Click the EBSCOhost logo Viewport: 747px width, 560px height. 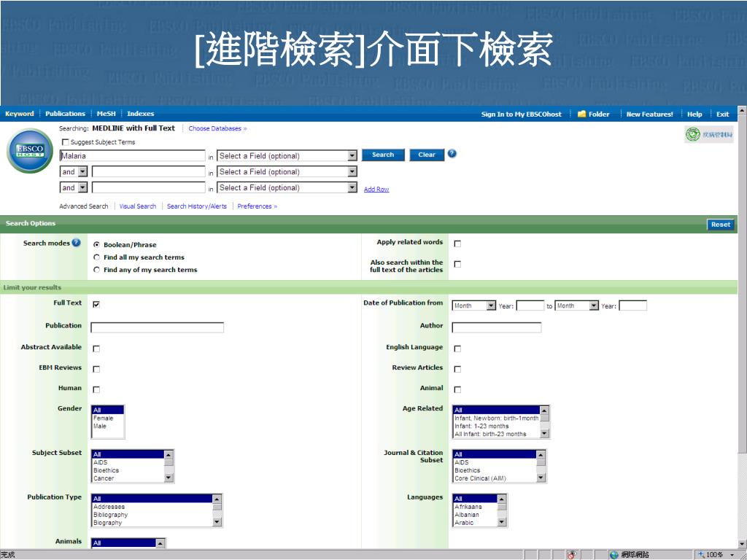click(30, 151)
